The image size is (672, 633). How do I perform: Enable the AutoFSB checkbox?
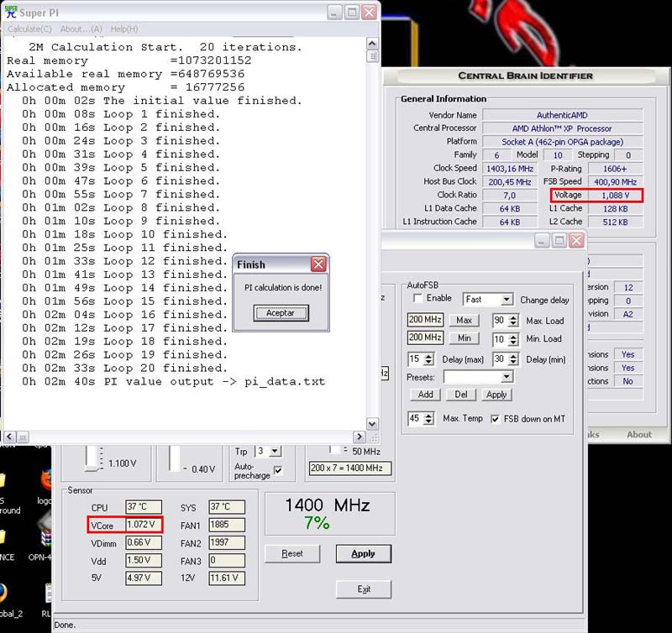pos(417,299)
